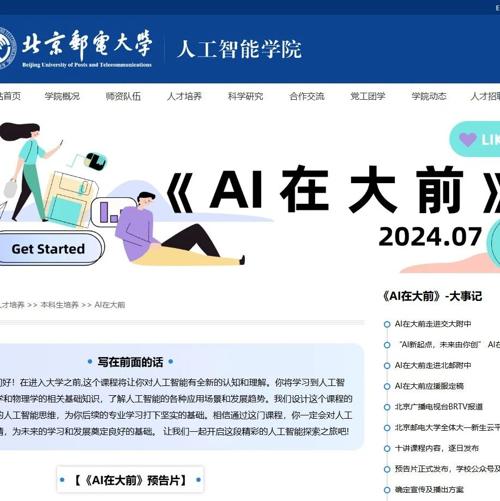Screen dimensions: 500x501
Task: Open AI在大前走进交大附中 timeline entry
Action: click(433, 324)
